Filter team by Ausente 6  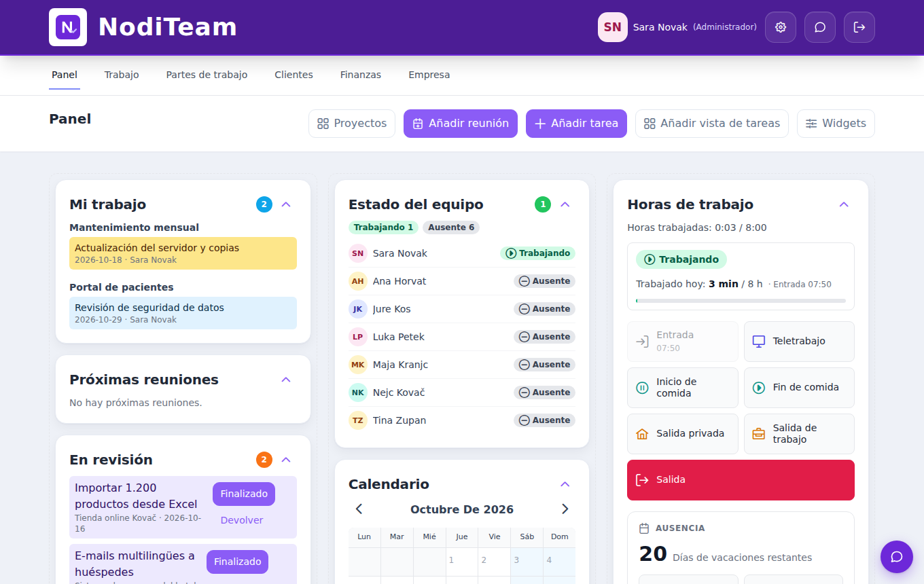(451, 227)
